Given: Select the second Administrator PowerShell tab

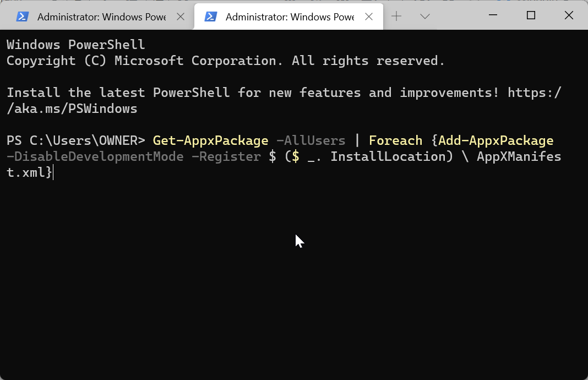Looking at the screenshot, I should click(288, 17).
